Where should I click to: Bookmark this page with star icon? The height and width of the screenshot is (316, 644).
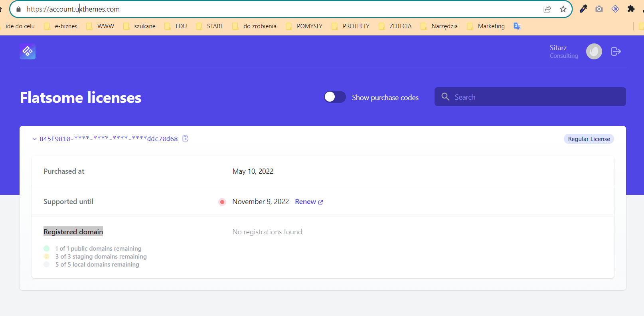(563, 9)
